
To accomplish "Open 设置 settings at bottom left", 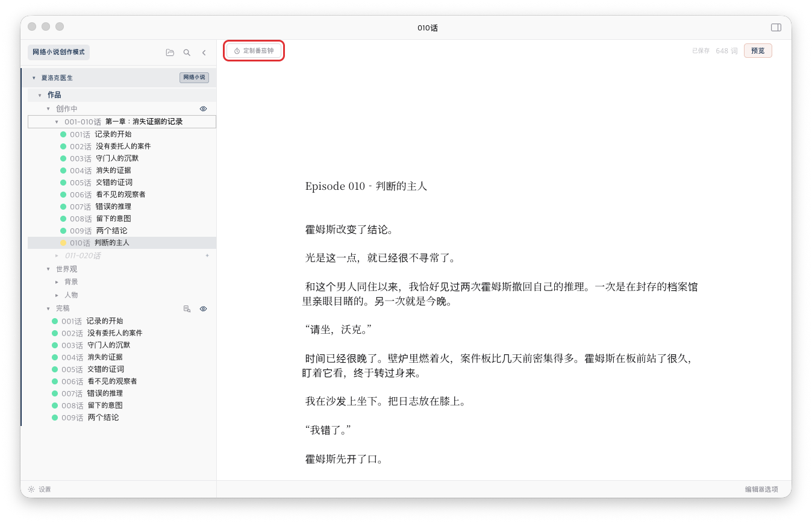I will [40, 489].
